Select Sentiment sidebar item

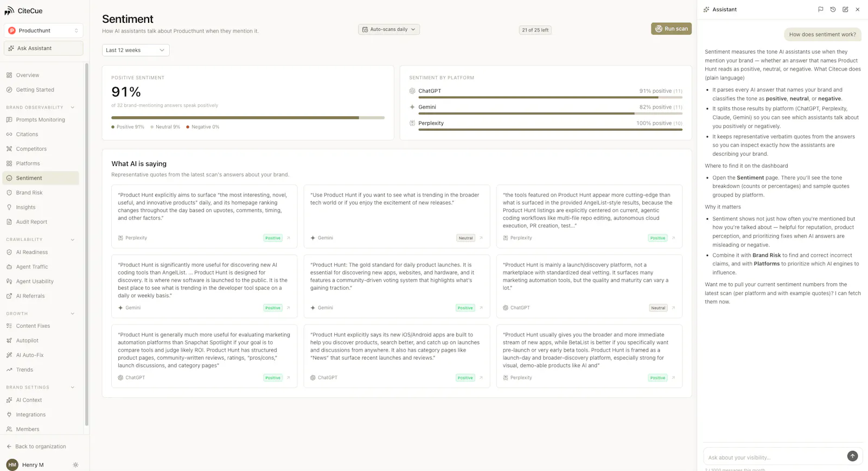click(x=41, y=178)
